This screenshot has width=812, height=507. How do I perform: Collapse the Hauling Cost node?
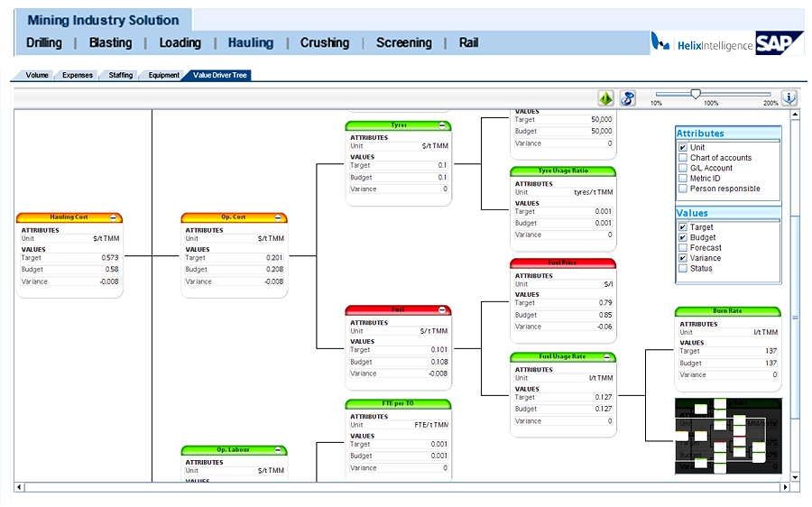tap(113, 217)
